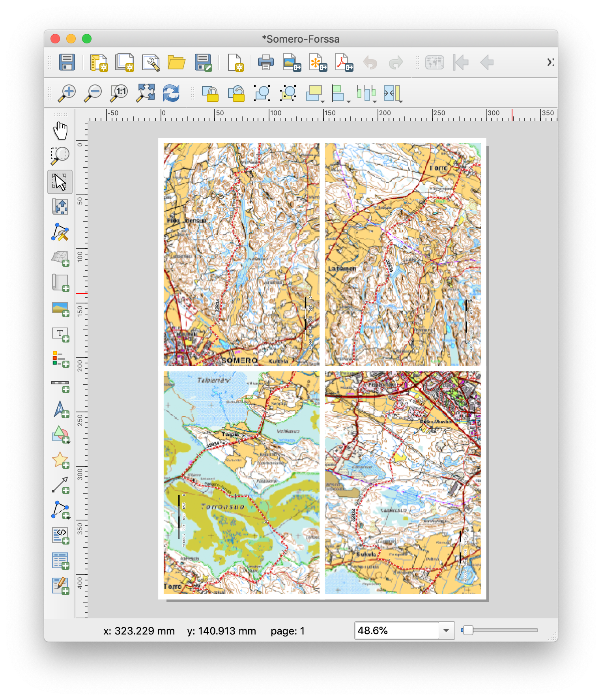Zoom out of the layout
The height and width of the screenshot is (700, 602).
93,93
